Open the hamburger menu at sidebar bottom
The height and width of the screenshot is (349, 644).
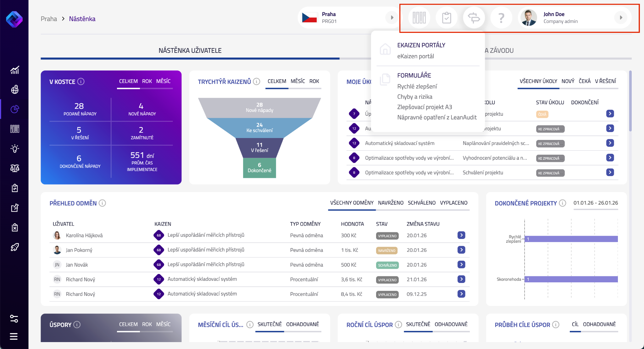(x=14, y=336)
